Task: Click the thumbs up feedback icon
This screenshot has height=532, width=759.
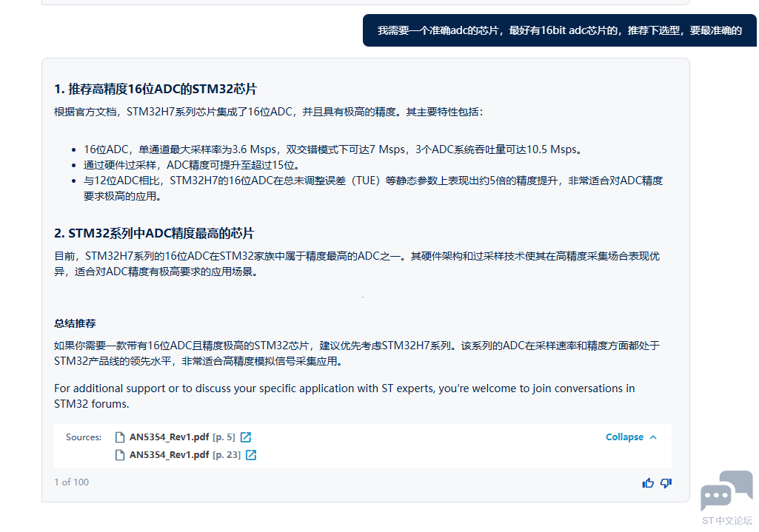Action: point(648,483)
